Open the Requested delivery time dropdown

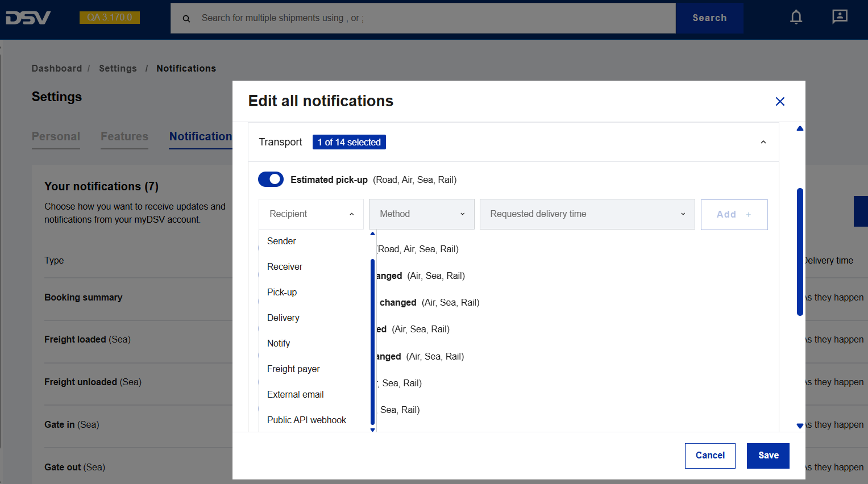(x=587, y=214)
